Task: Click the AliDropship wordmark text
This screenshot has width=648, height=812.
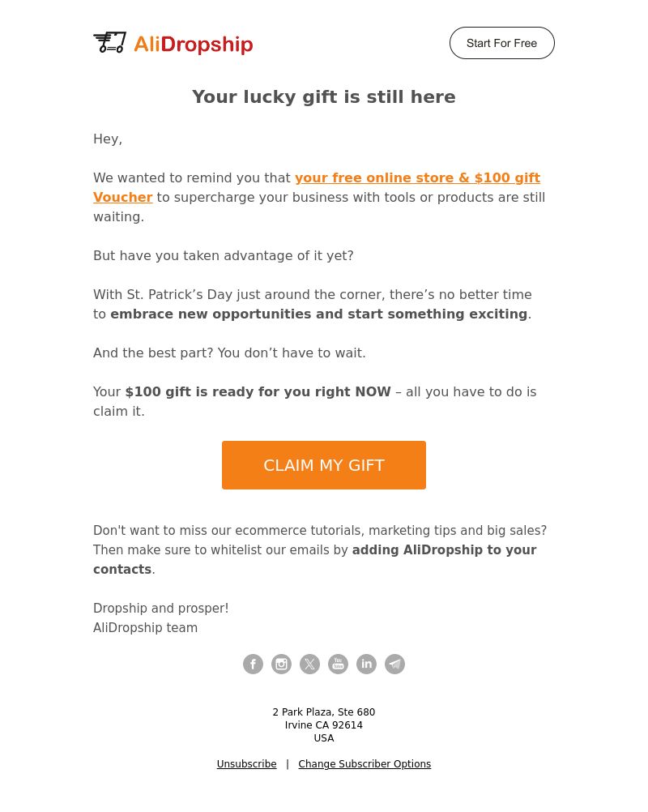Action: [194, 44]
